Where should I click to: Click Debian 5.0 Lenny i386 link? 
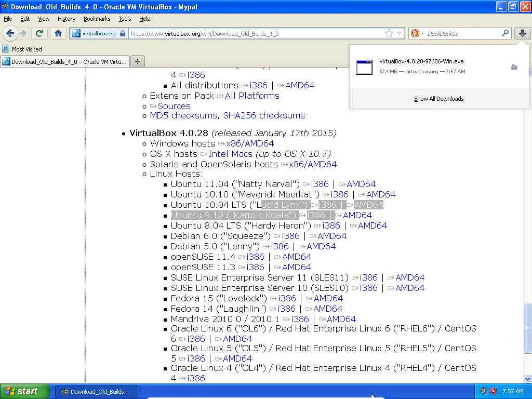pyautogui.click(x=280, y=246)
